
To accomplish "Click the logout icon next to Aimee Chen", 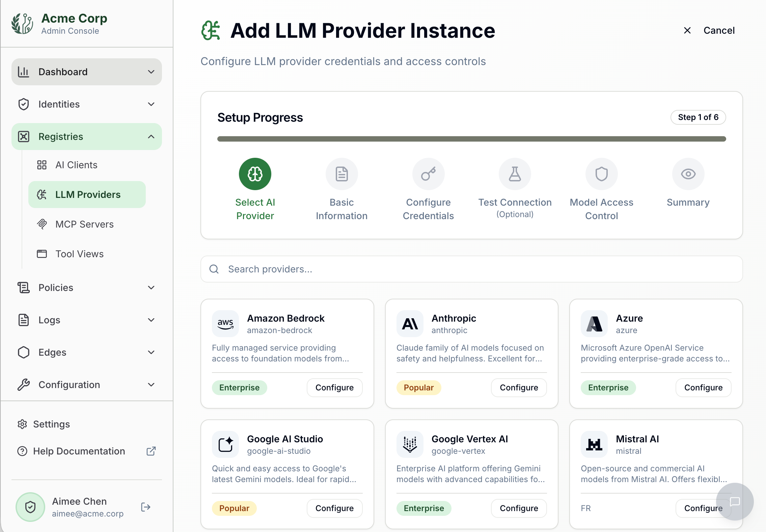I will point(145,507).
